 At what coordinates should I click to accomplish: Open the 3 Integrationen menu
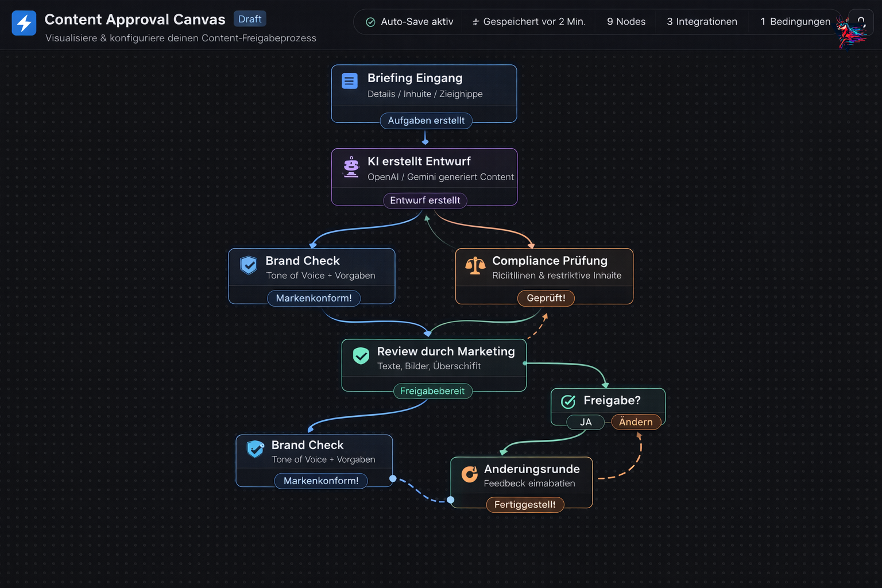point(702,22)
